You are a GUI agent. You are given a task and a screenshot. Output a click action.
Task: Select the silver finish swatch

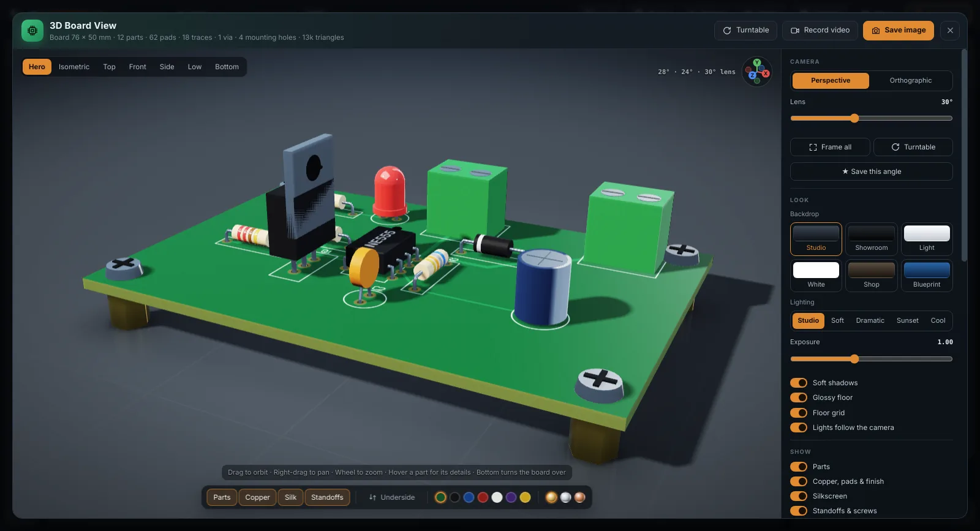(x=565, y=497)
